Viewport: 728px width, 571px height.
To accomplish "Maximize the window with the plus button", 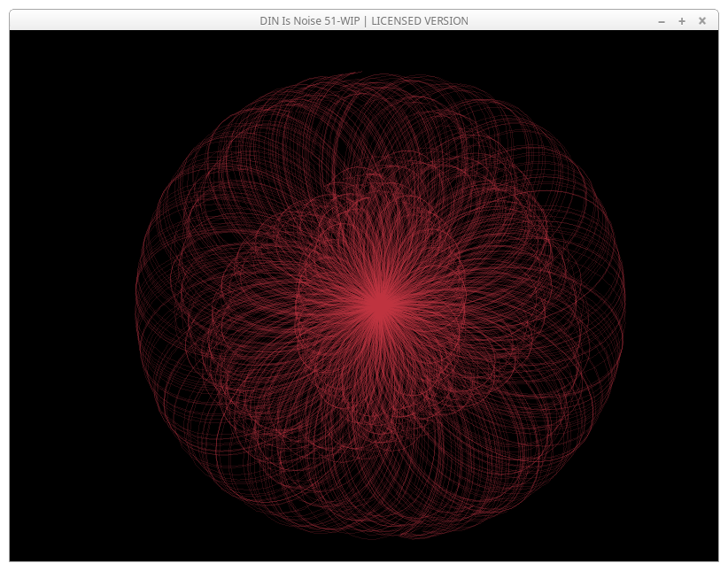I will point(682,21).
